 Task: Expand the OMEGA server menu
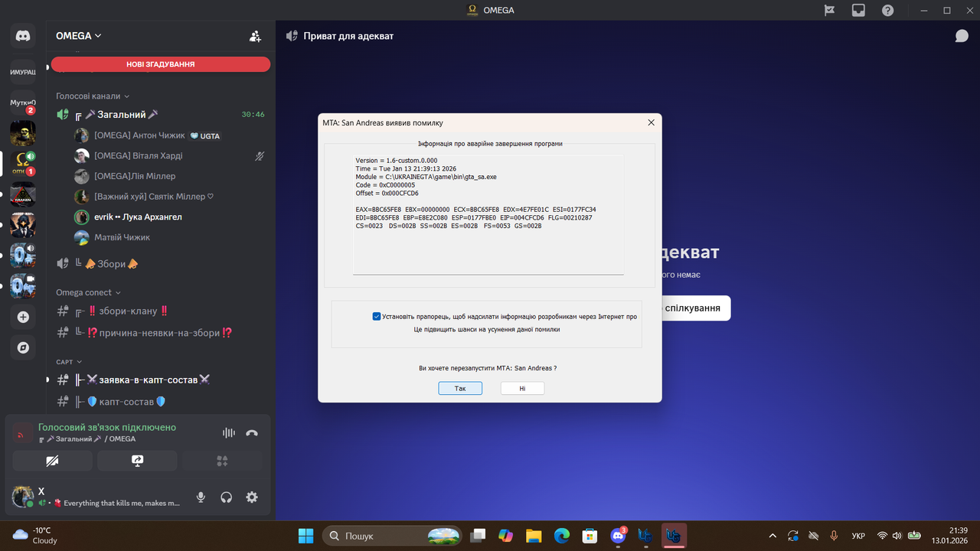[79, 36]
